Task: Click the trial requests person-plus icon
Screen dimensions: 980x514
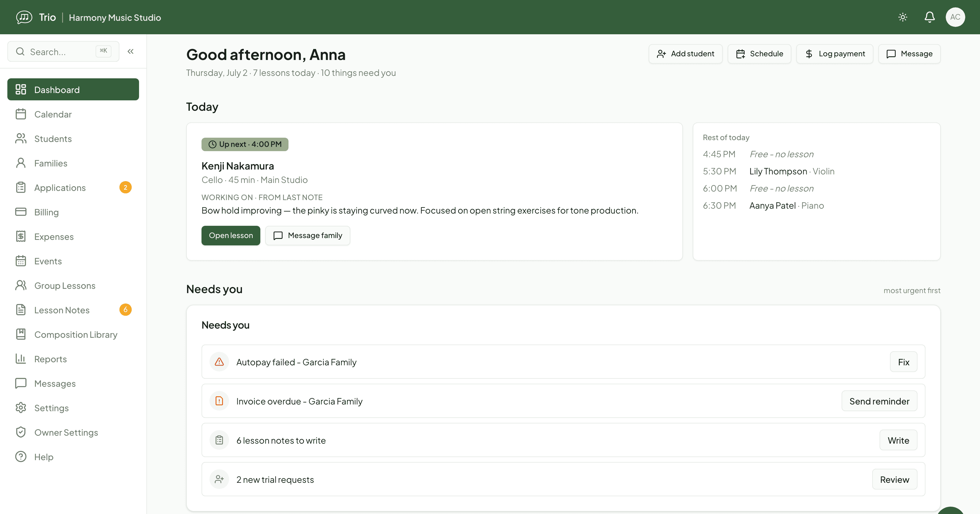Action: pos(219,479)
